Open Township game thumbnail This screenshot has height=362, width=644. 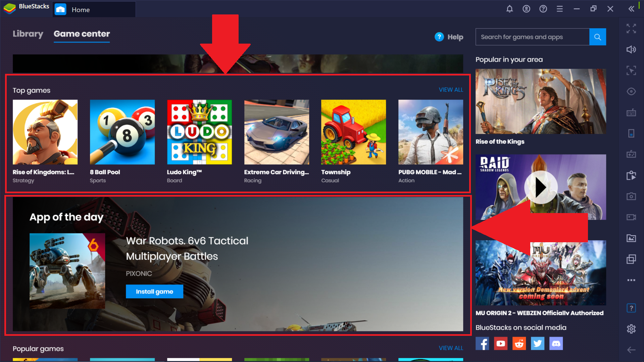pos(353,132)
